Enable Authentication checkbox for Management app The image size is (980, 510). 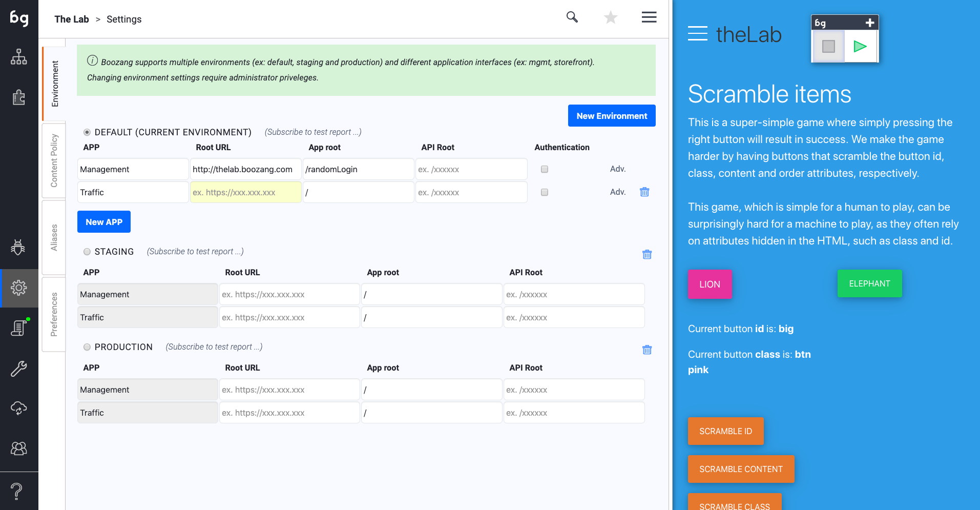coord(544,169)
